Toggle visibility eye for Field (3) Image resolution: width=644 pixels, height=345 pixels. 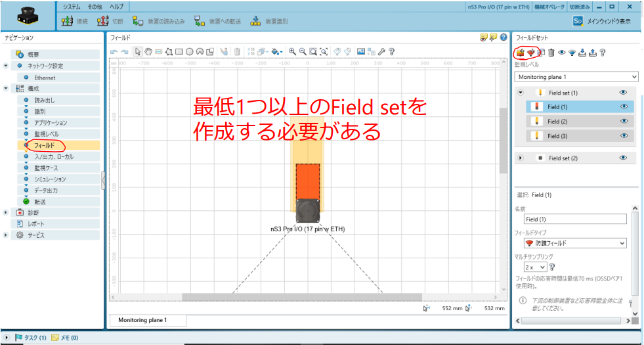624,135
